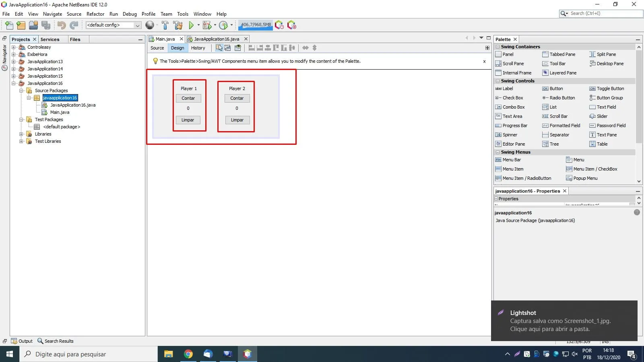Toggle Selection Mode in the designer toolbar

(x=219, y=48)
